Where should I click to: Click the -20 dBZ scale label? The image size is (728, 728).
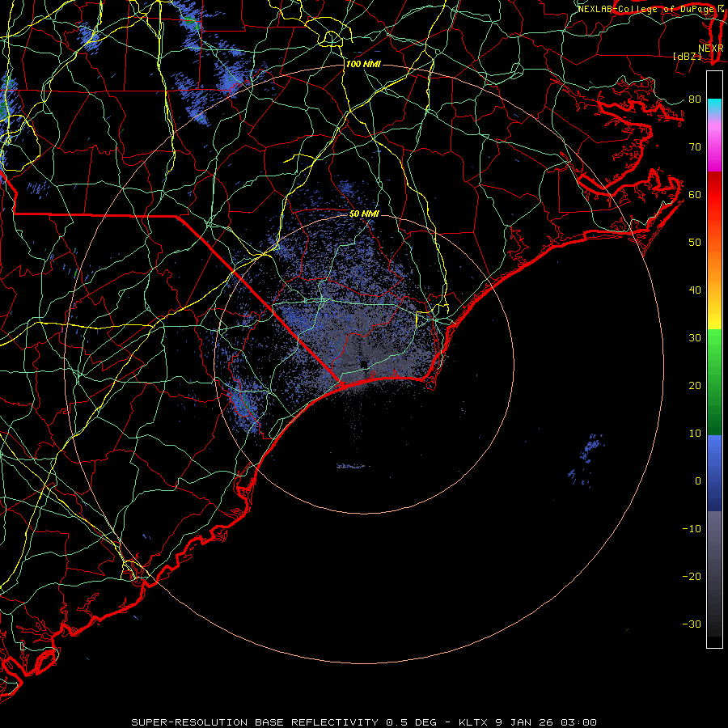pyautogui.click(x=692, y=577)
